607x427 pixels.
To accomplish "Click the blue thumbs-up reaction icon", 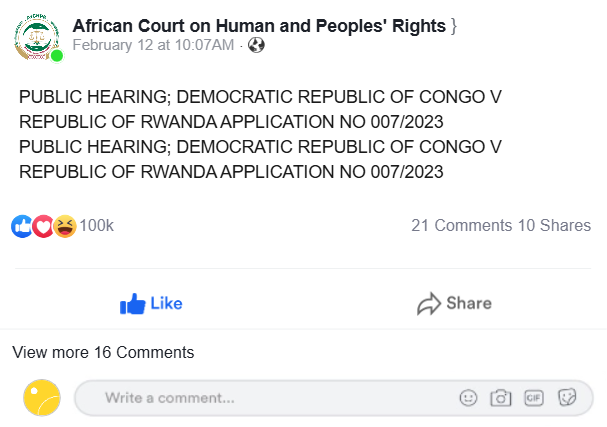I will 22,226.
